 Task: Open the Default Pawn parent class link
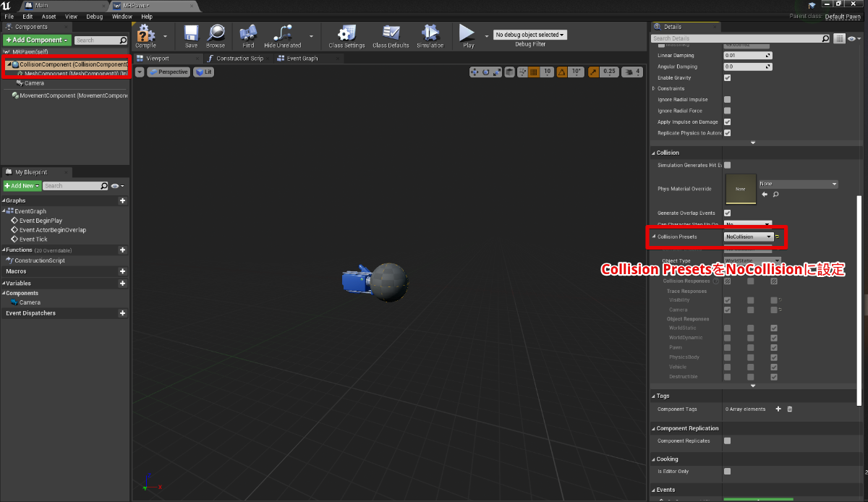click(843, 16)
